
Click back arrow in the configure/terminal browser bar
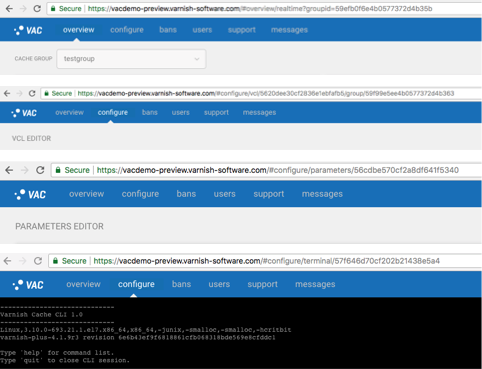pyautogui.click(x=7, y=261)
